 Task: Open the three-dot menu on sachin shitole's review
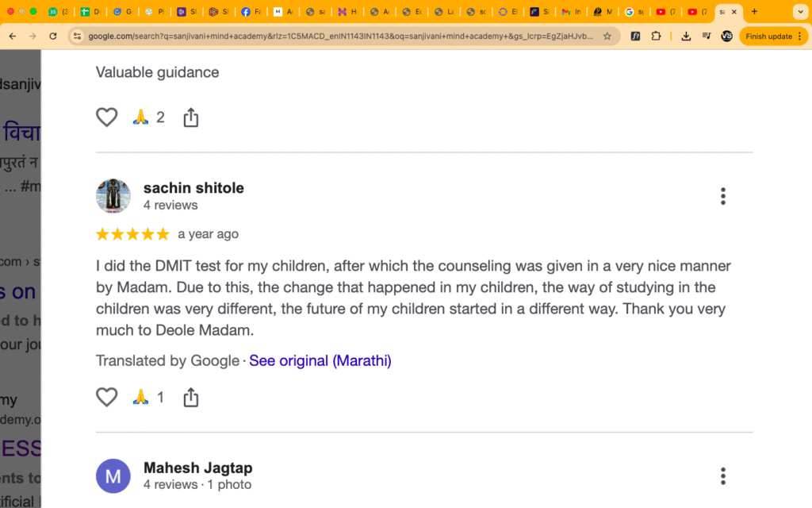tap(722, 195)
